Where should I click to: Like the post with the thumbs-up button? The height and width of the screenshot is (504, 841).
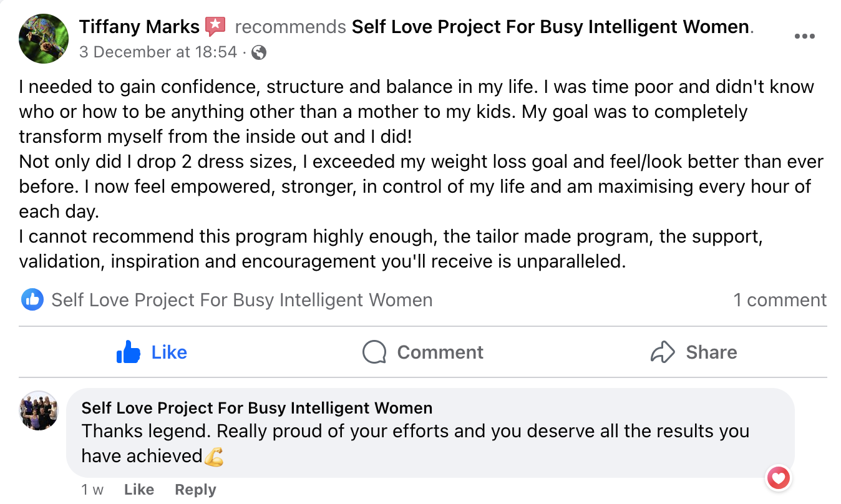[152, 352]
